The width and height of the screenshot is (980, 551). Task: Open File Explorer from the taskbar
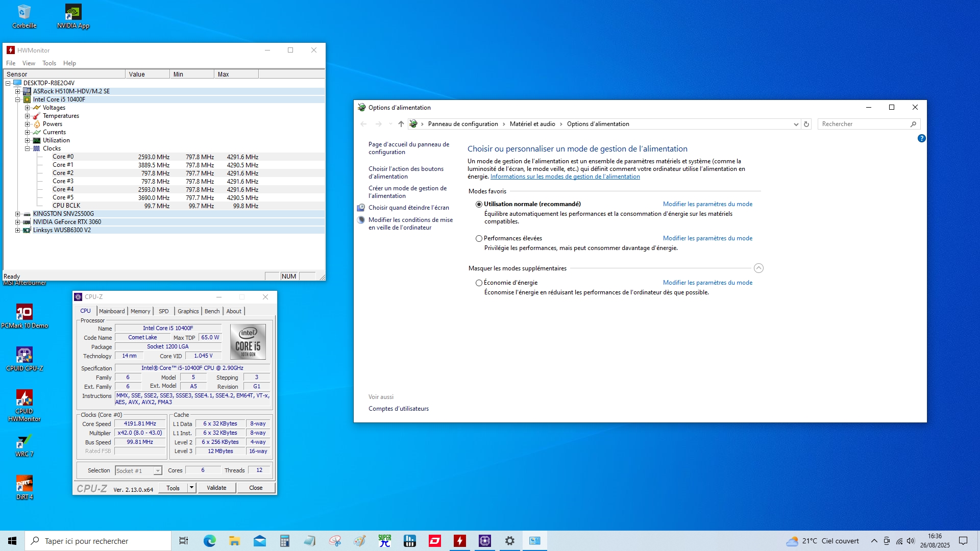234,541
